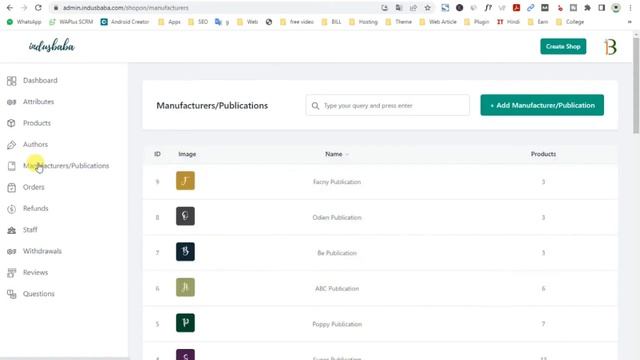Click the Products box icon
Viewport: 640px width, 360px height.
(x=11, y=123)
